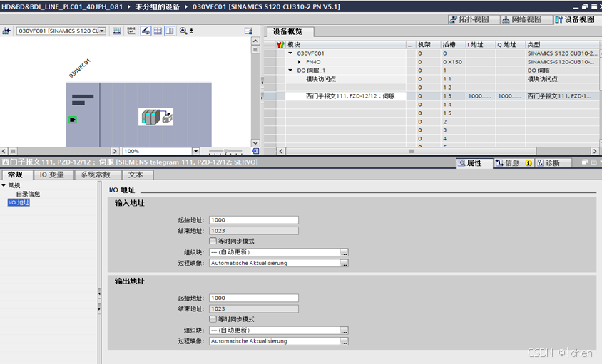Expand the PN-IO row
The width and height of the screenshot is (602, 364).
click(300, 62)
